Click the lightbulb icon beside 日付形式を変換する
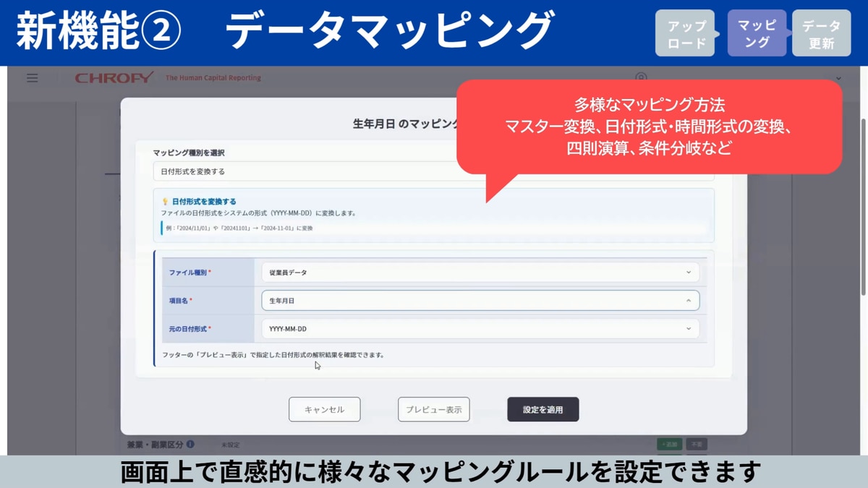Viewport: 868px width, 488px height. tap(165, 202)
